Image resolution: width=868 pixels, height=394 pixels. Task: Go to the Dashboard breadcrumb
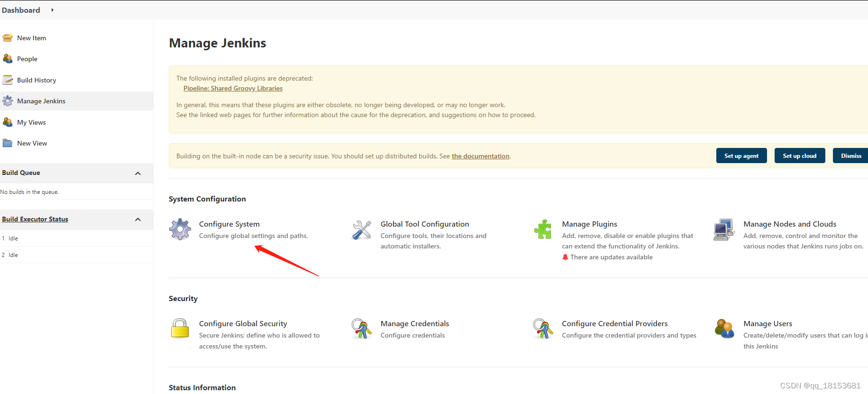pos(21,10)
